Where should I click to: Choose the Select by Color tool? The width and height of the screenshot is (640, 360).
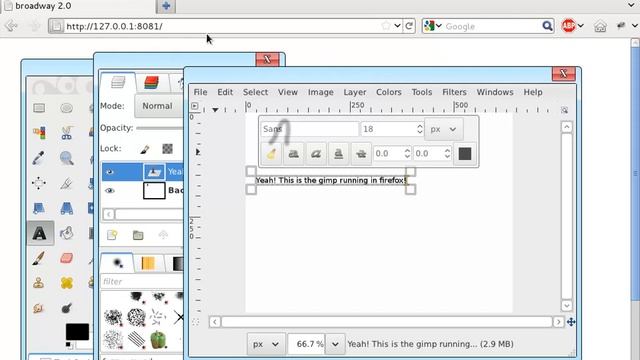(x=39, y=133)
